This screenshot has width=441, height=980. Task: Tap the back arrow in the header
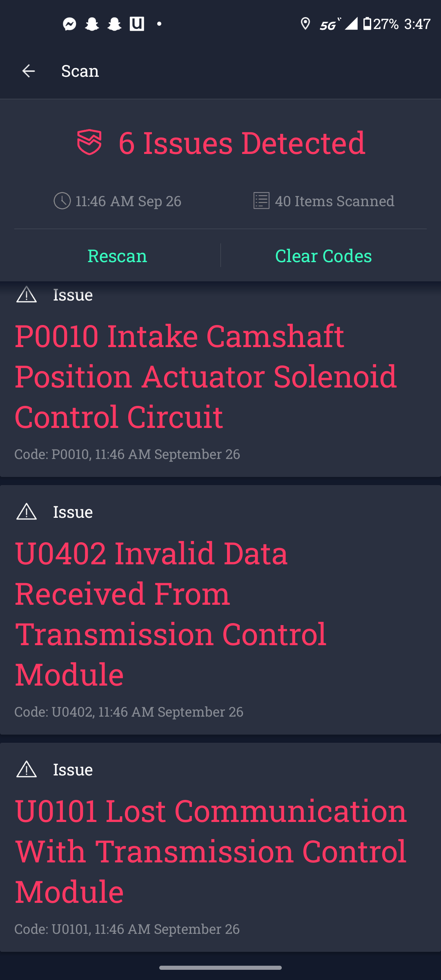[x=28, y=71]
